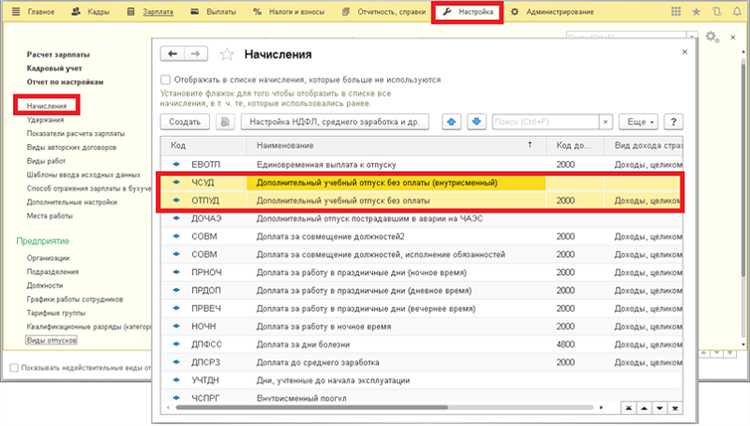Open the Главное section
750x426 pixels.
click(41, 11)
